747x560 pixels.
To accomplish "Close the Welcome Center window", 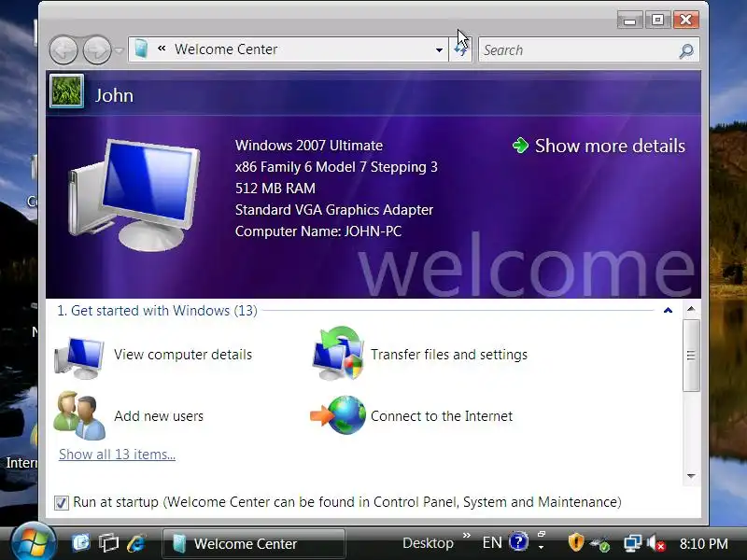I will (x=686, y=20).
